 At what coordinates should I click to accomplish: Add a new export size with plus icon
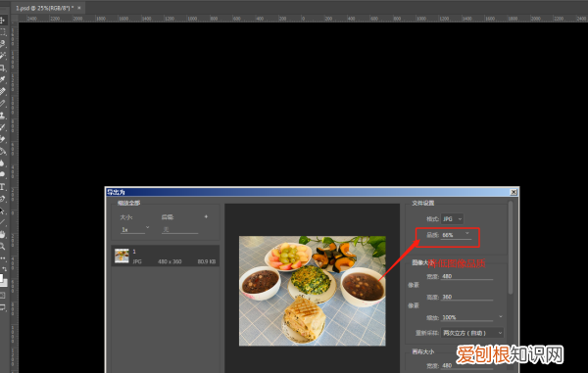[206, 216]
